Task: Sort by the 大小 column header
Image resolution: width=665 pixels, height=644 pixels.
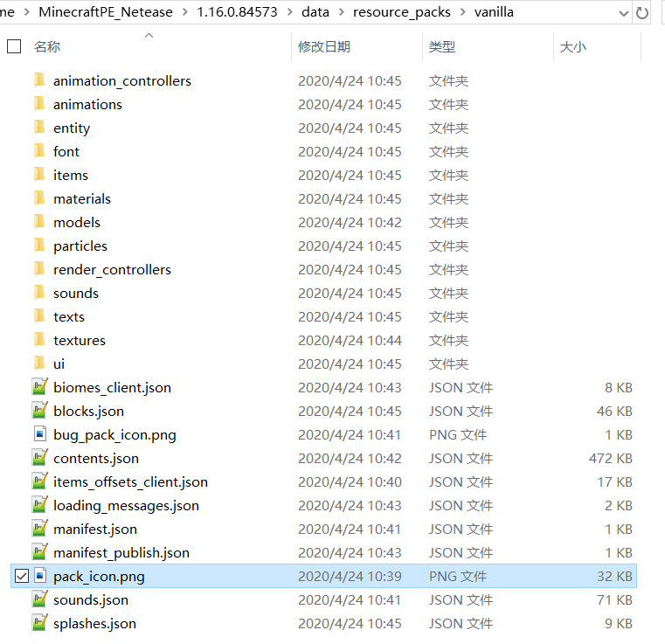Action: (573, 46)
